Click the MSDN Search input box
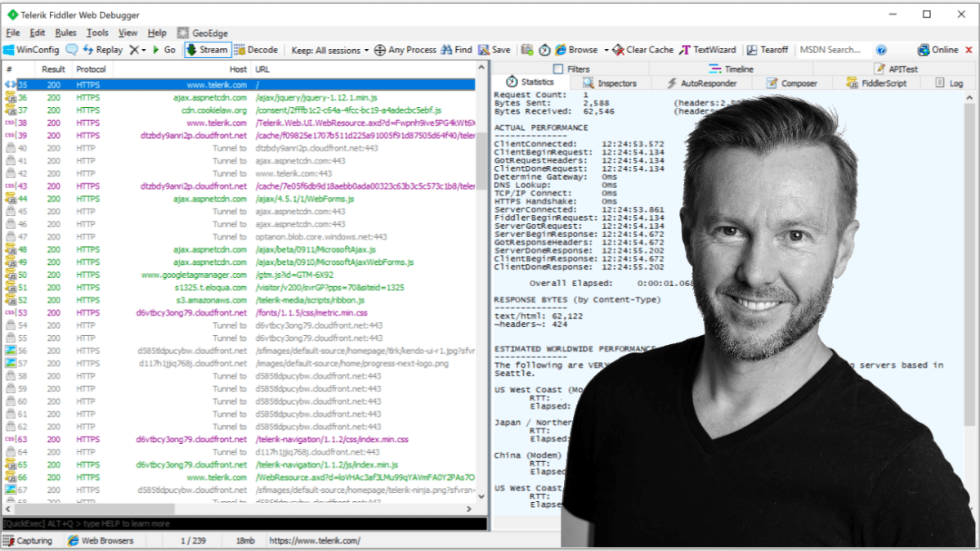 (x=834, y=49)
